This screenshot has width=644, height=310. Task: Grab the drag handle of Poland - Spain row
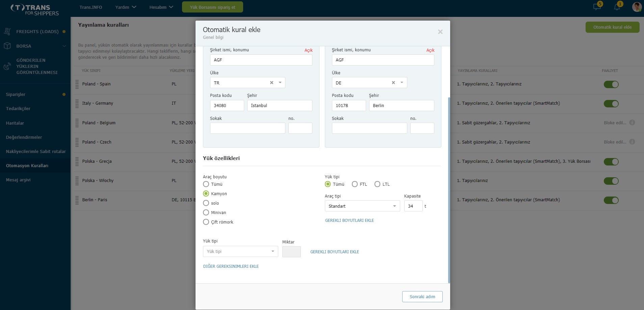click(x=77, y=84)
